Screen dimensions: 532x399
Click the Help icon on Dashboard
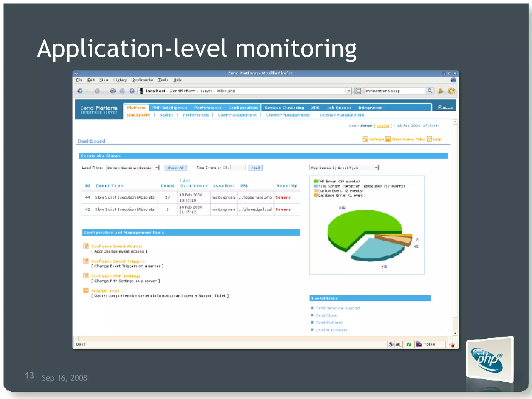click(429, 139)
